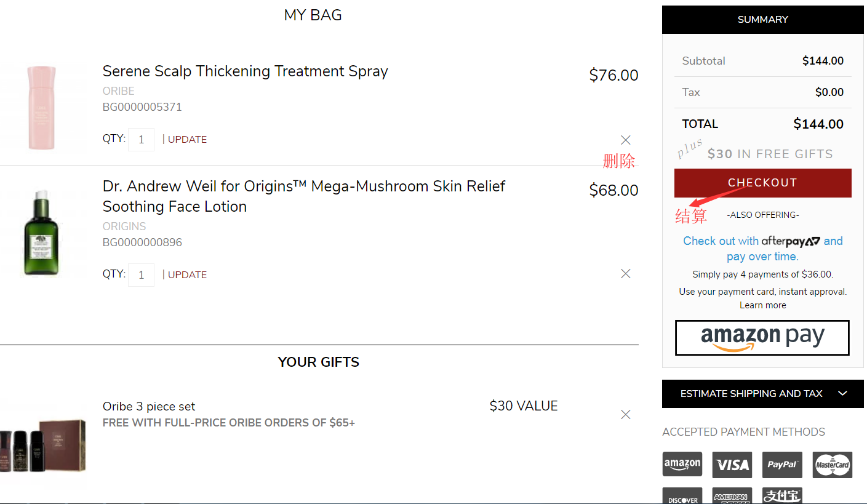The width and height of the screenshot is (867, 504).
Task: Click the VISA payment icon
Action: (732, 465)
